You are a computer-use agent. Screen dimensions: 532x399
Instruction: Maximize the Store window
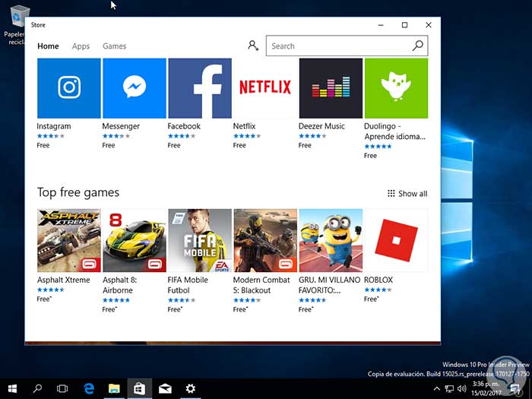404,25
